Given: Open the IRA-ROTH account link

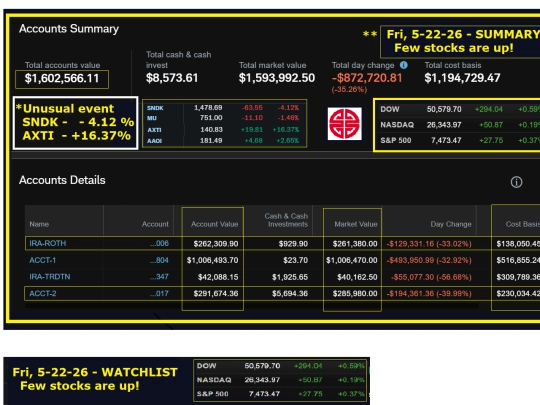Looking at the screenshot, I should pos(48,243).
